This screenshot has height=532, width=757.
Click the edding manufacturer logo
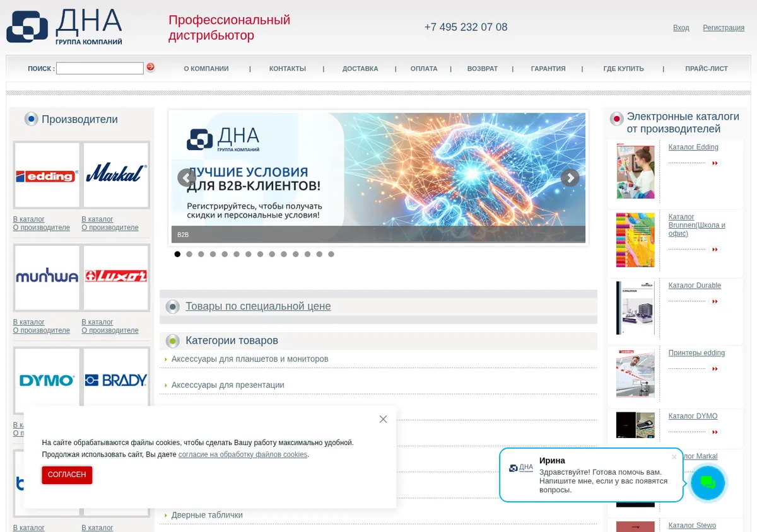pos(47,175)
